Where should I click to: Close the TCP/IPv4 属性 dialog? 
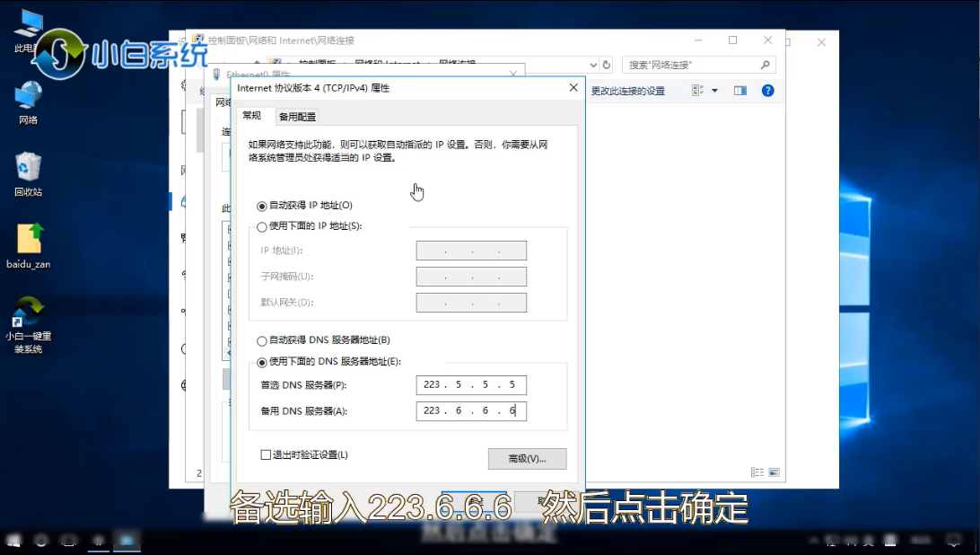573,88
